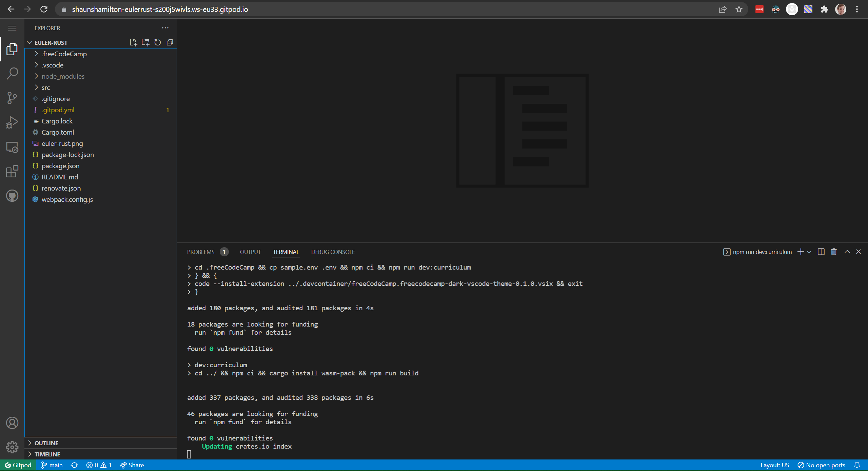
Task: Click the browser address bar URL
Action: (x=160, y=9)
